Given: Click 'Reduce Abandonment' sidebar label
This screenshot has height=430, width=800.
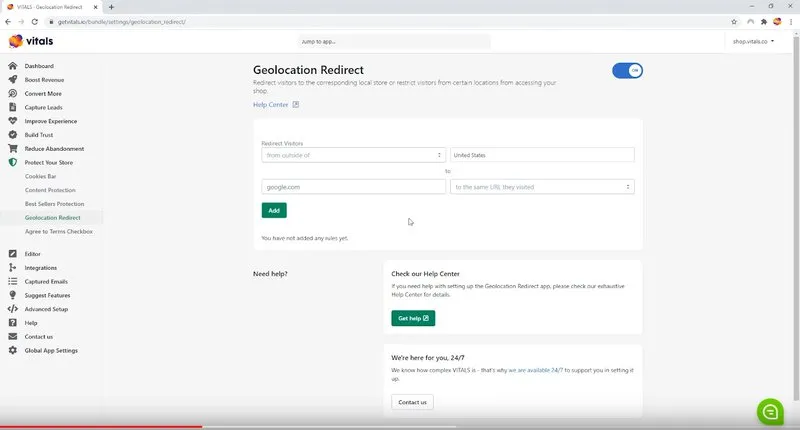Looking at the screenshot, I should (54, 148).
